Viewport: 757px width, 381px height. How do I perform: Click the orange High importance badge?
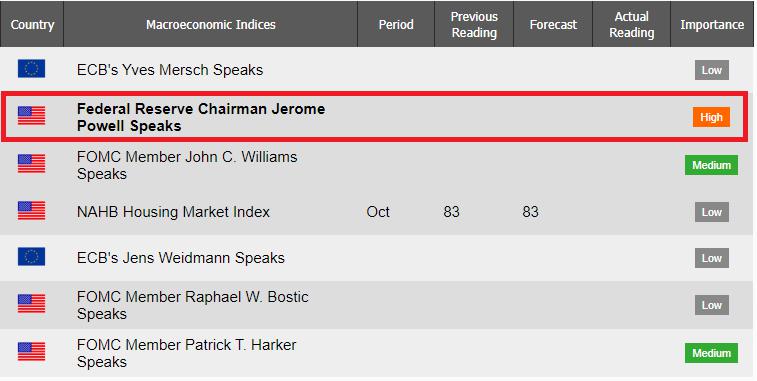(711, 117)
